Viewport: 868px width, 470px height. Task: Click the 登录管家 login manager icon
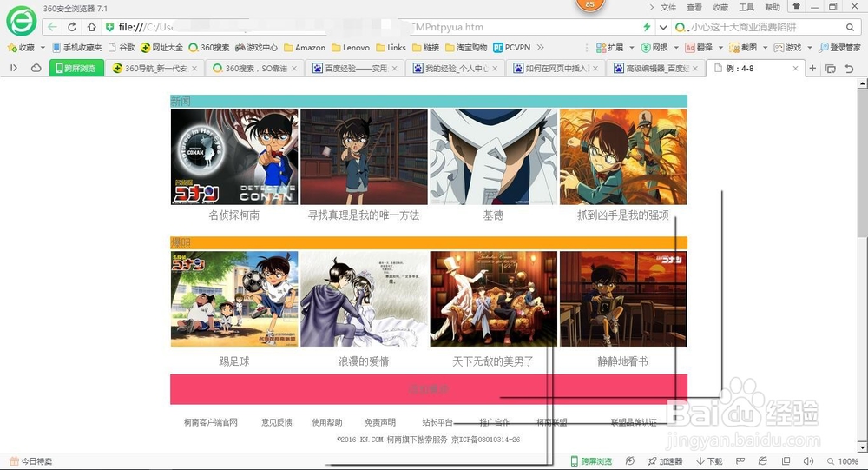click(839, 48)
